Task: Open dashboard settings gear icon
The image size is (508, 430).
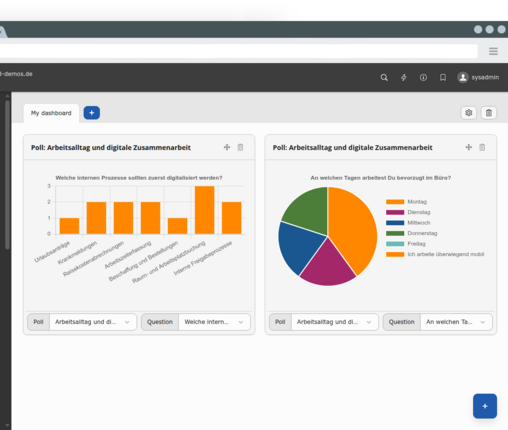Action: (469, 113)
